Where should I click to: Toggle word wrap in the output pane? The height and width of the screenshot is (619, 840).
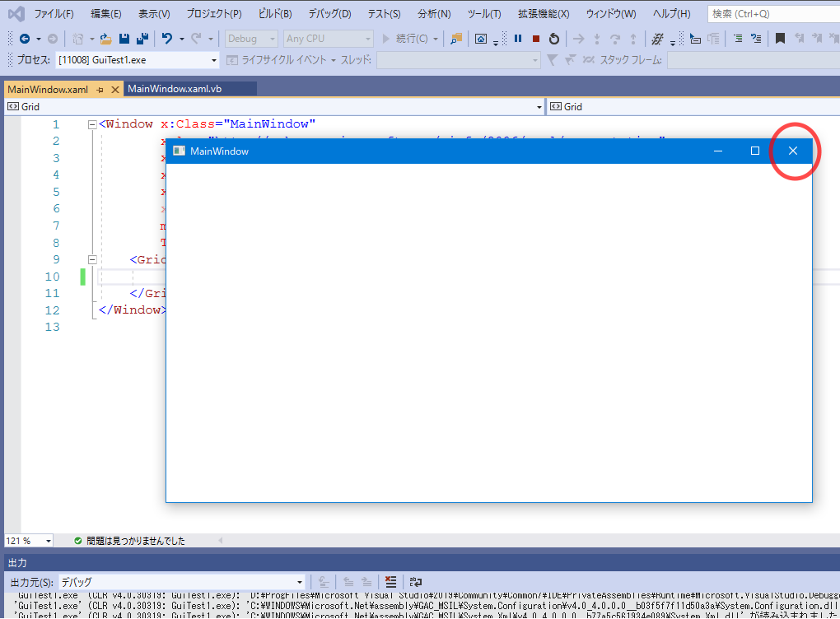(416, 582)
